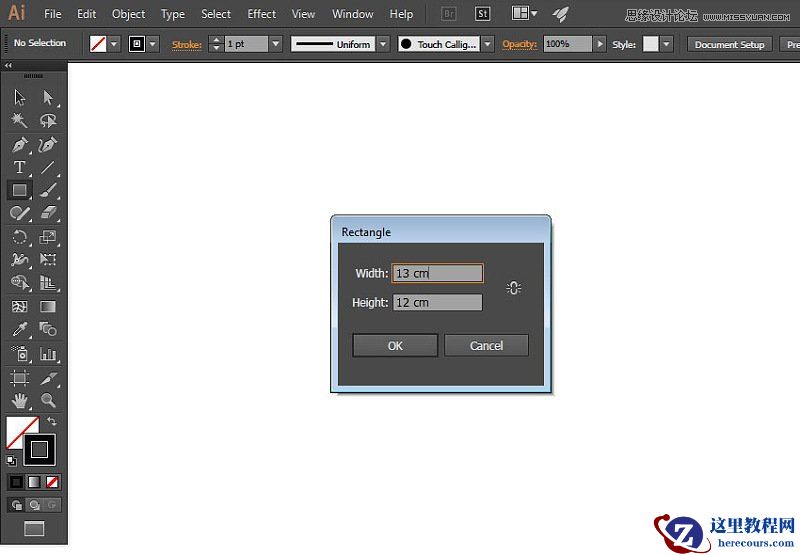The height and width of the screenshot is (555, 800).
Task: Select the Eraser tool
Action: pyautogui.click(x=48, y=212)
